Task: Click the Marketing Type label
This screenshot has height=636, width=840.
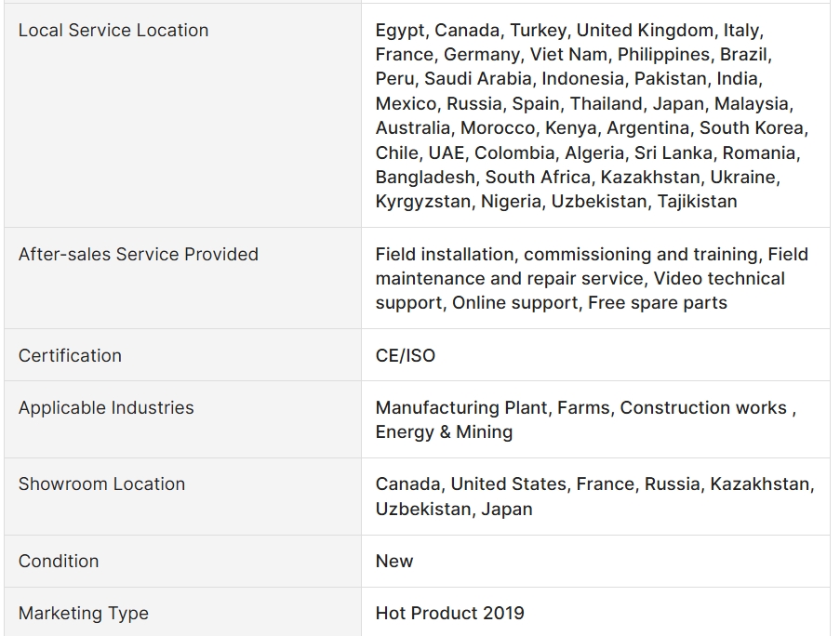Action: coord(84,613)
